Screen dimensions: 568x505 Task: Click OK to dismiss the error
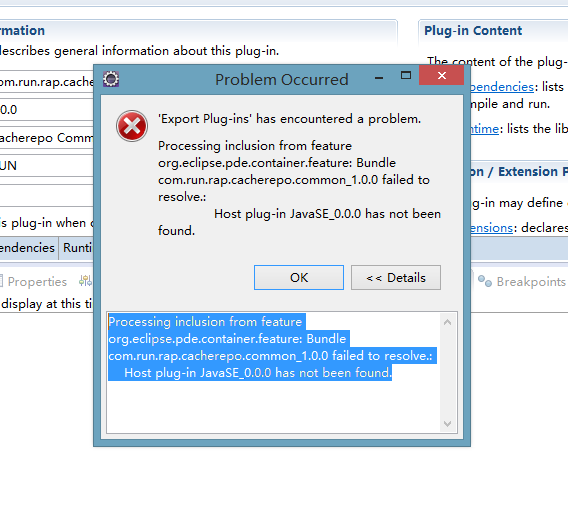pos(299,277)
